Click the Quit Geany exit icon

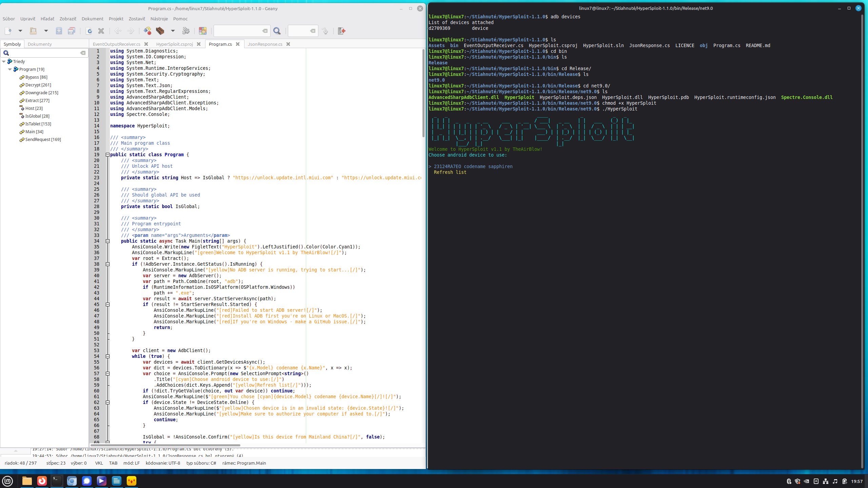[x=342, y=31]
